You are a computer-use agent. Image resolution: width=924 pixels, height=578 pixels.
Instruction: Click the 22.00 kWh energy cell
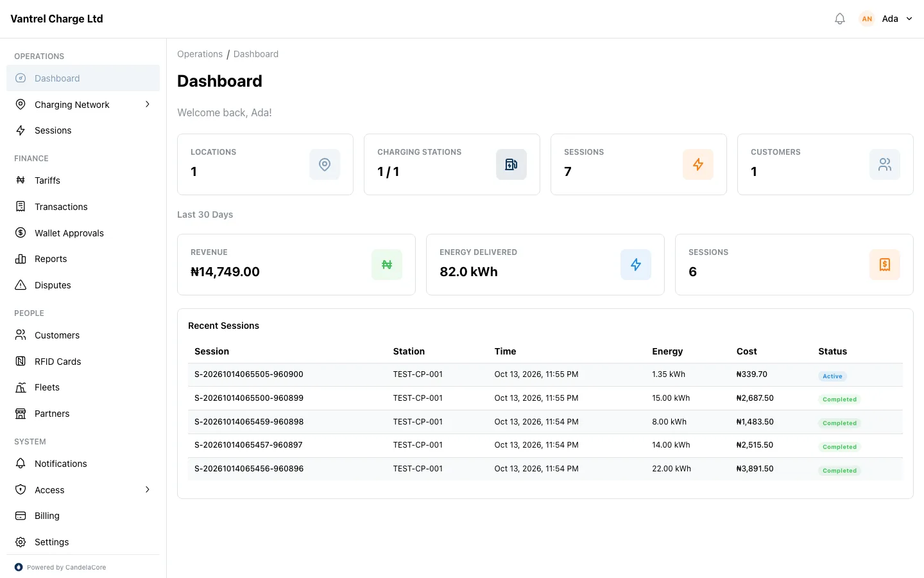click(671, 469)
